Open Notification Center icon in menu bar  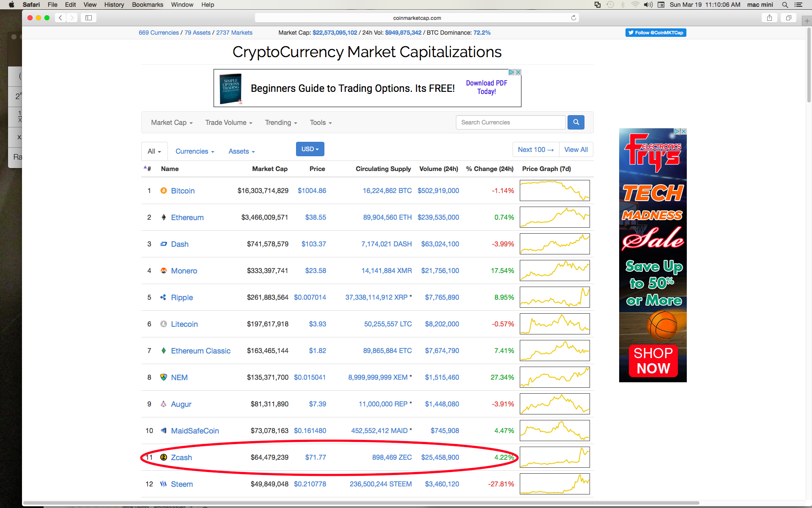pos(798,5)
